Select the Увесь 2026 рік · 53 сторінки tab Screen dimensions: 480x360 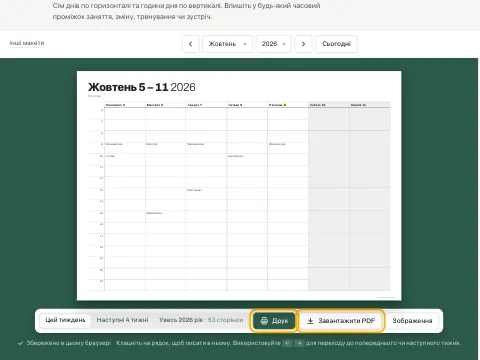(x=201, y=320)
